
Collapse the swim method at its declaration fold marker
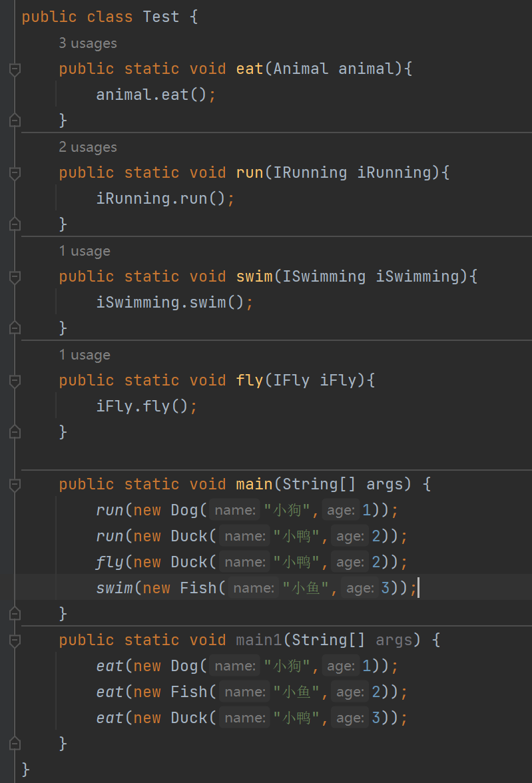click(x=15, y=277)
